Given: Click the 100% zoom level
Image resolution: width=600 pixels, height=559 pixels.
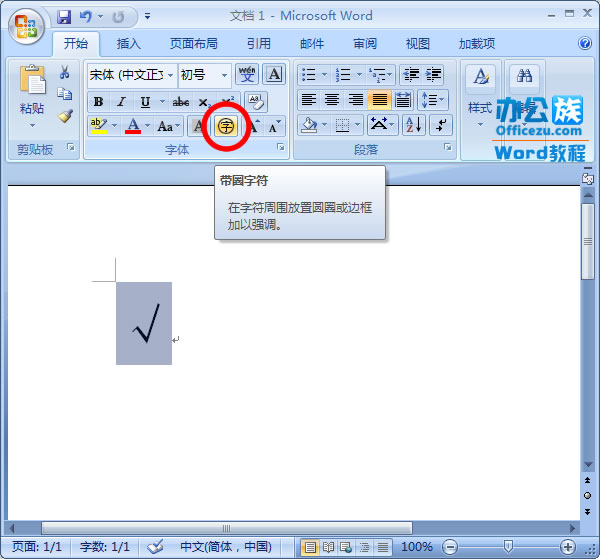Looking at the screenshot, I should click(417, 547).
